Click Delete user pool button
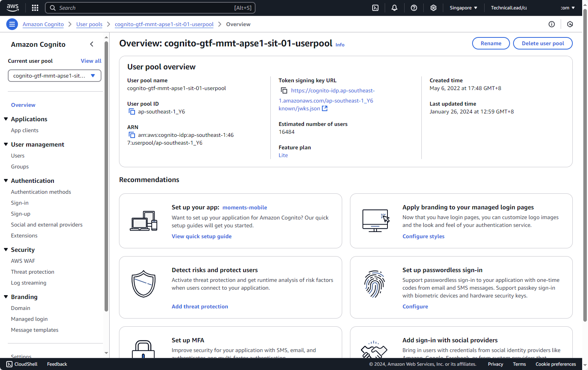 coord(542,43)
